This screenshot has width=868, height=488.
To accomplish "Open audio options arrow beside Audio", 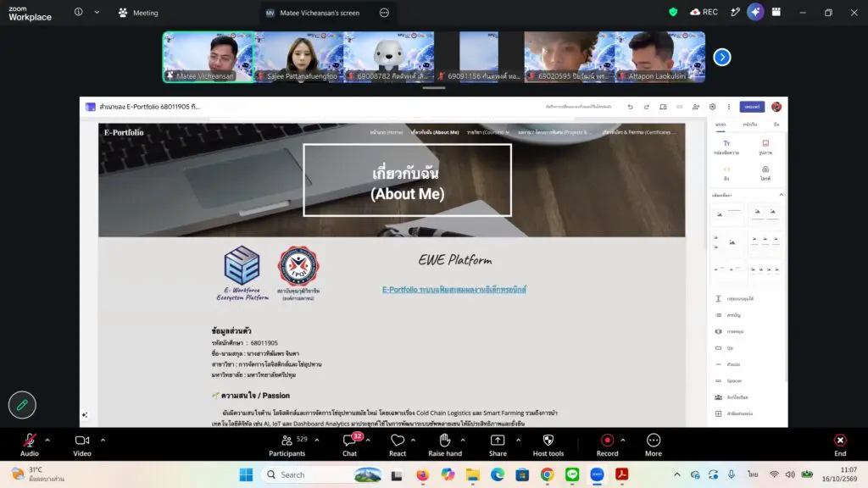I will tap(47, 441).
